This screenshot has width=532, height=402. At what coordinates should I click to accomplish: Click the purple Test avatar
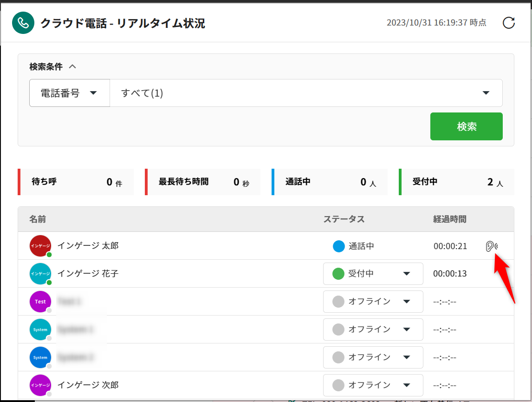point(40,302)
